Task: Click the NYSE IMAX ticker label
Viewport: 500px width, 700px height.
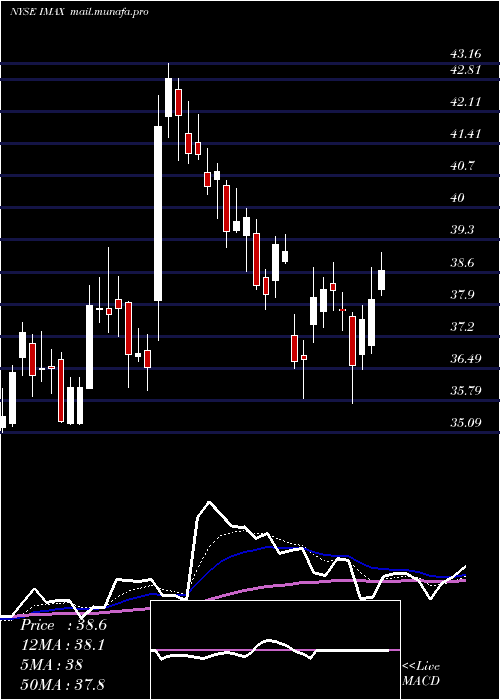Action: pos(38,12)
